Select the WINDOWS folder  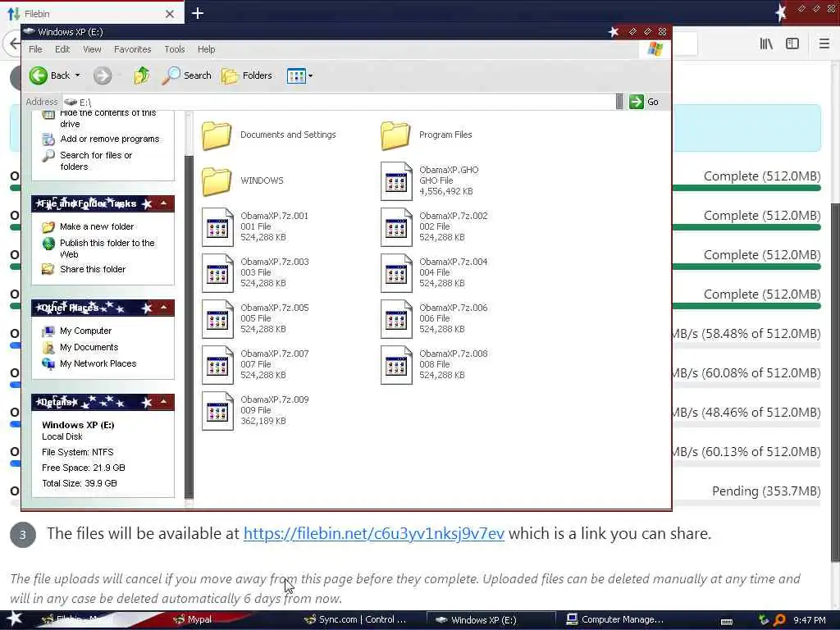tap(243, 181)
